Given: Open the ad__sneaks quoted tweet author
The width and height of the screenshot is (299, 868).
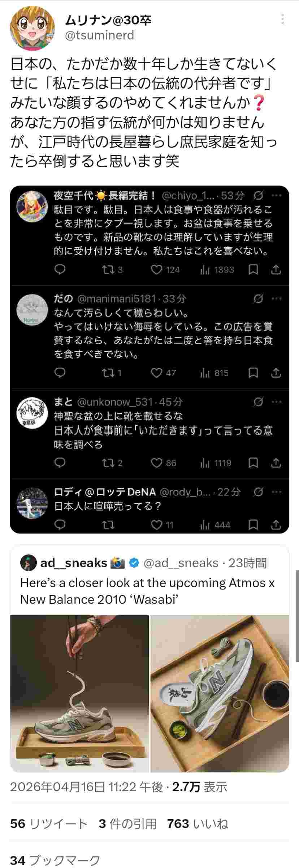Looking at the screenshot, I should [73, 563].
